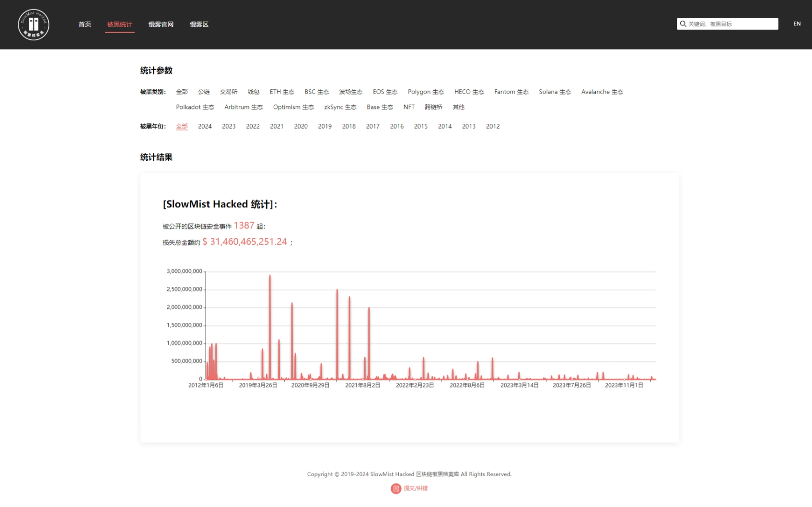Open the 首页 menu item
The image size is (812, 507).
(x=84, y=24)
